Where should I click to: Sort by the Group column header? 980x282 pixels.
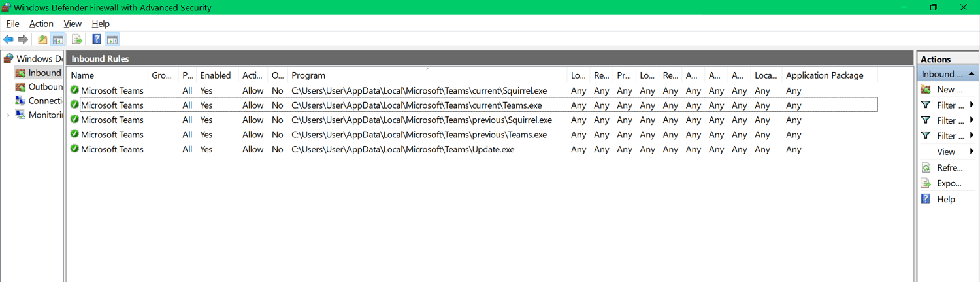coord(163,75)
